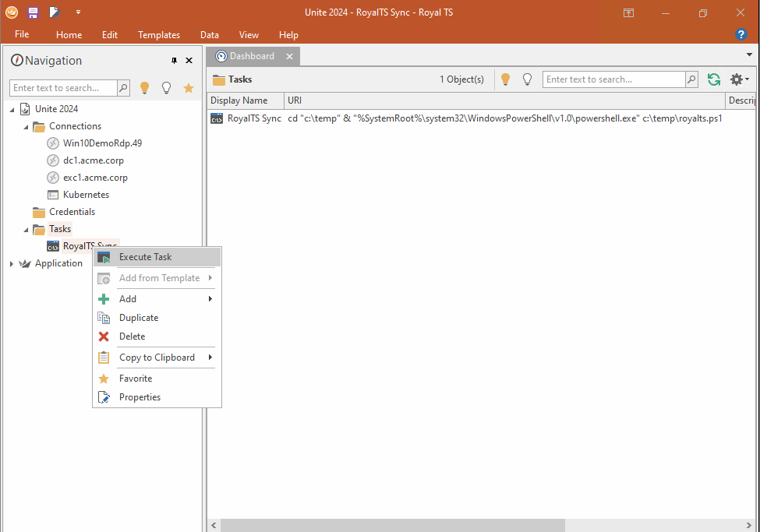Click the Dashboard search text field
The width and height of the screenshot is (760, 532).
613,79
